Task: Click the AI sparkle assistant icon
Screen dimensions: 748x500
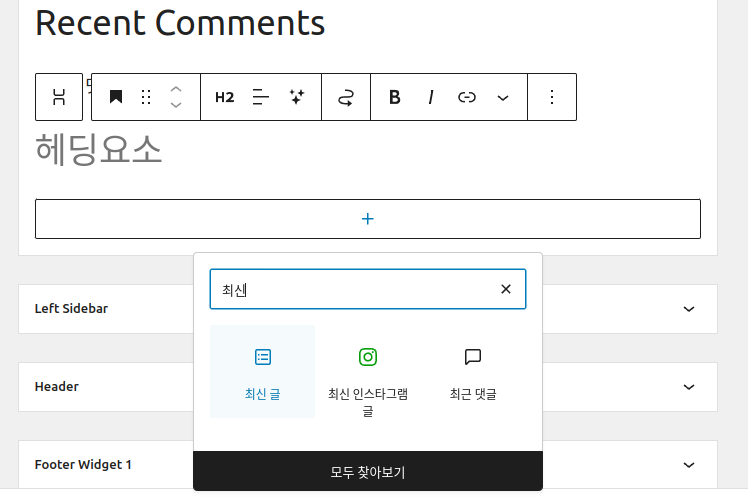Action: (x=297, y=97)
